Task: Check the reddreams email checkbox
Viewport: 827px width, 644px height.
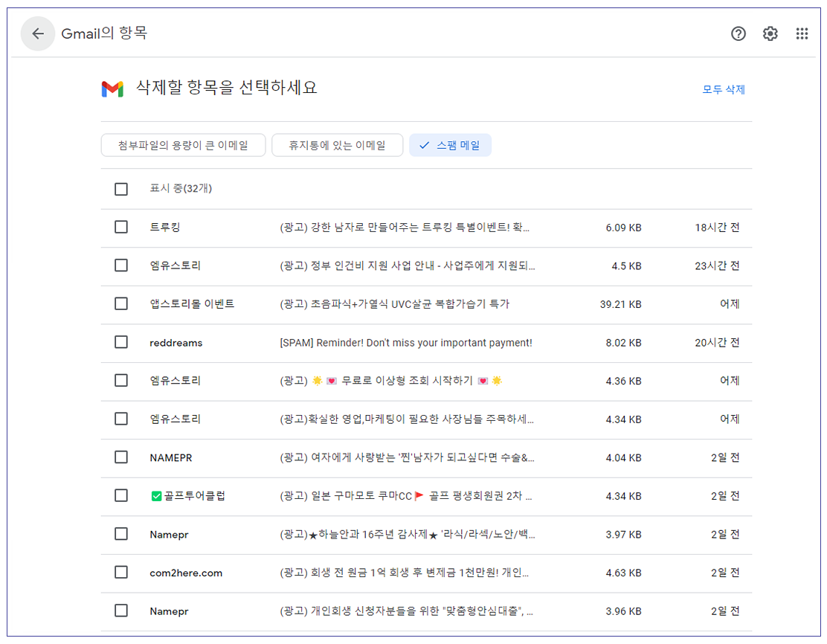Action: pyautogui.click(x=121, y=342)
